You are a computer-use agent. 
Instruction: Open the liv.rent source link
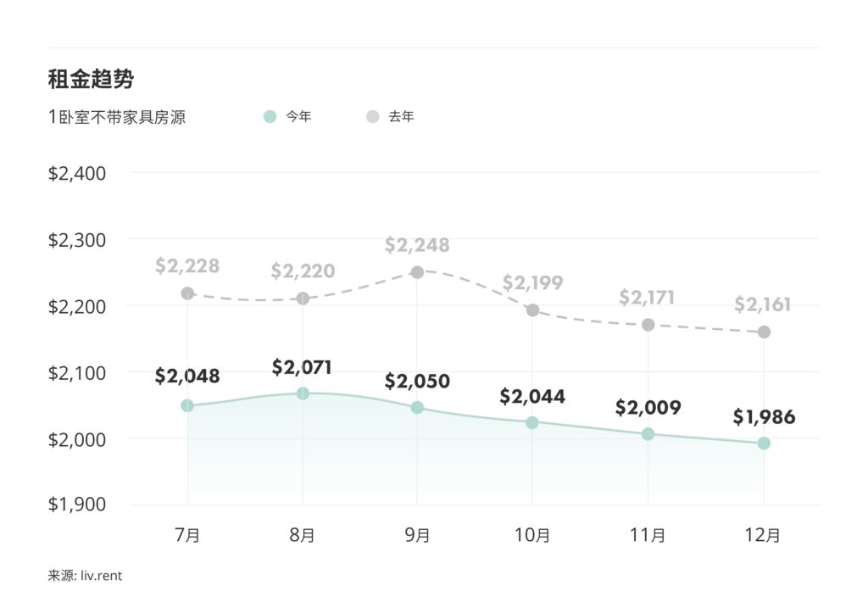point(101,576)
